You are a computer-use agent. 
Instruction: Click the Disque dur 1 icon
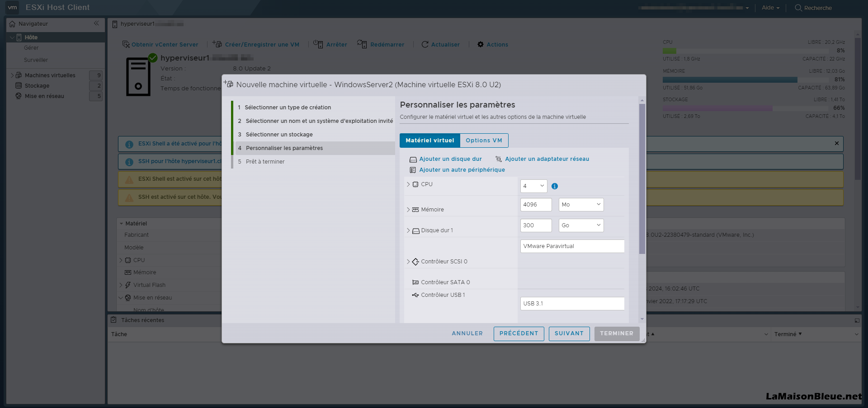pyautogui.click(x=416, y=230)
